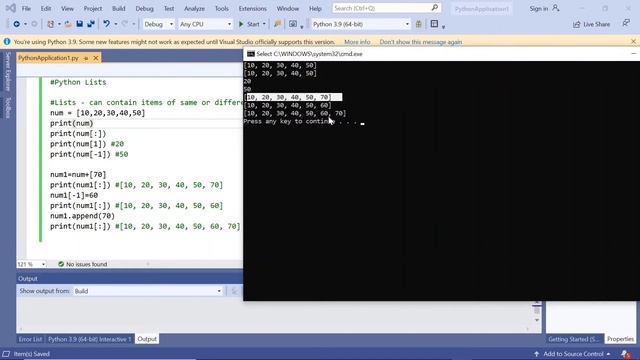The image size is (640, 360).
Task: Click the Sign in account icon
Action: 556,8
